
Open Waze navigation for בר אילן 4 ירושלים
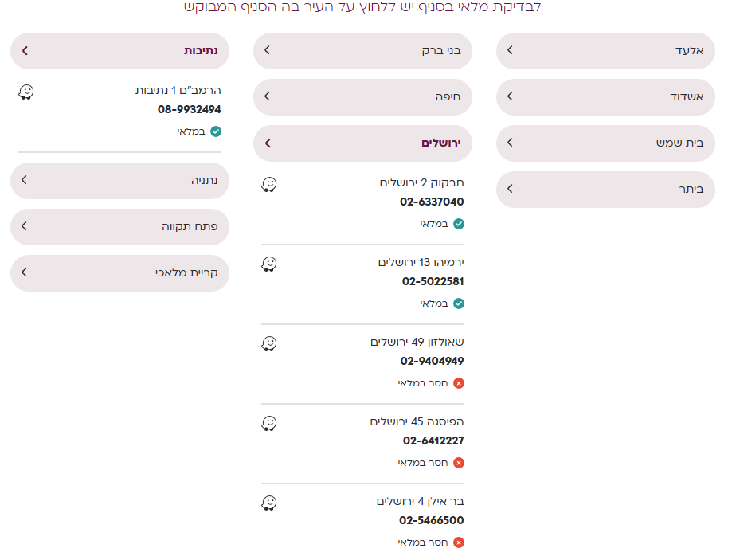[269, 503]
